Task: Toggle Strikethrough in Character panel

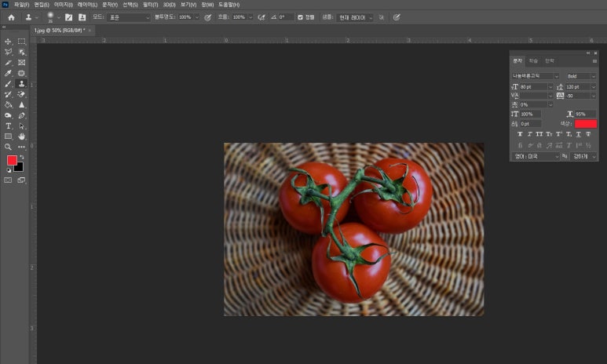Action: coord(588,134)
